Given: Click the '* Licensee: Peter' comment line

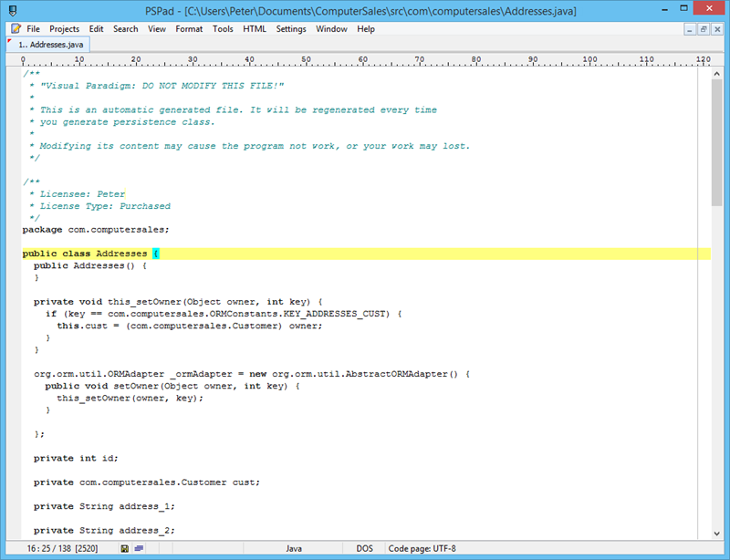Looking at the screenshot, I should 78,193.
